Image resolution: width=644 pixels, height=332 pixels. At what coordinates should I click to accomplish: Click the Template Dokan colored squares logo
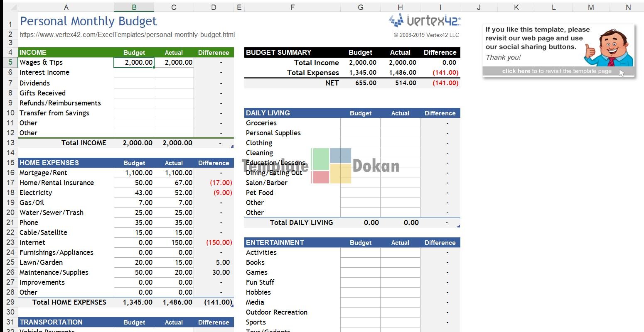pos(331,166)
